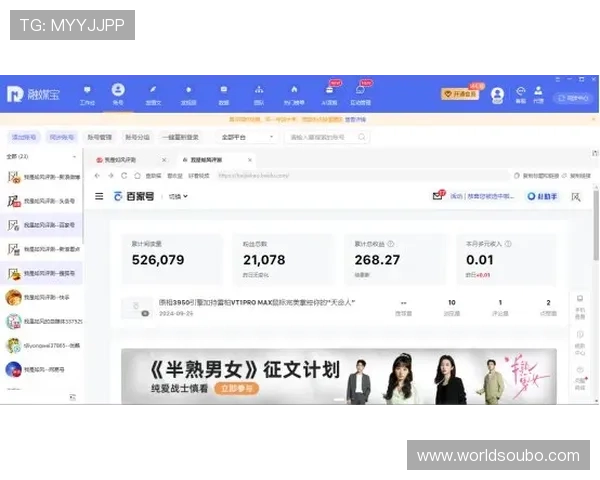The height and width of the screenshot is (480, 600).
Task: Select the 搜狐号 account in sidebar
Action: (x=41, y=273)
